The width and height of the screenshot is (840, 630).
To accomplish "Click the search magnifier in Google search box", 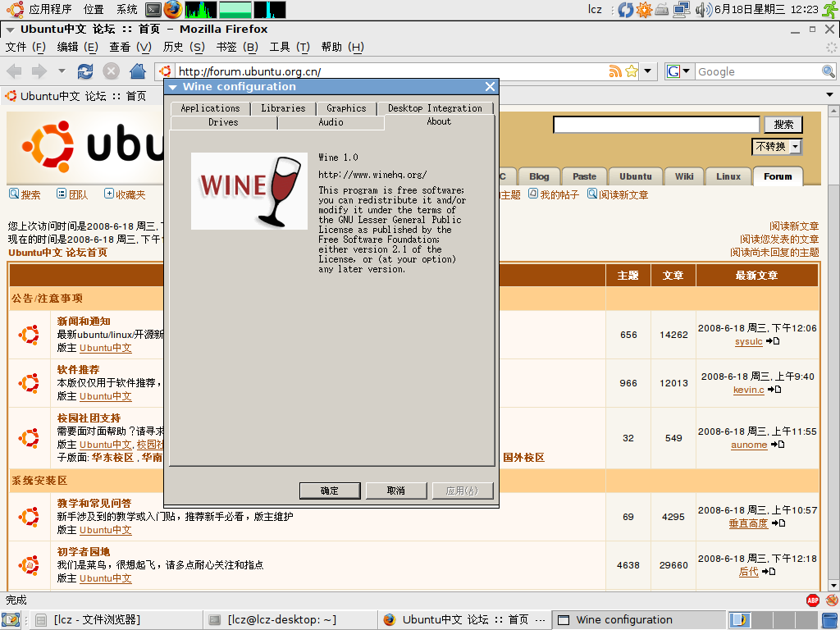I will (x=828, y=71).
